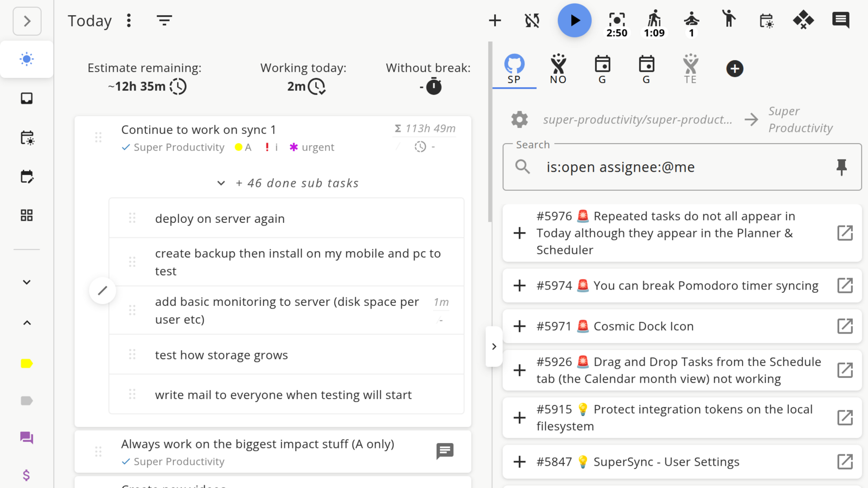This screenshot has width=868, height=488.
Task: Click the issue search field
Action: (682, 167)
